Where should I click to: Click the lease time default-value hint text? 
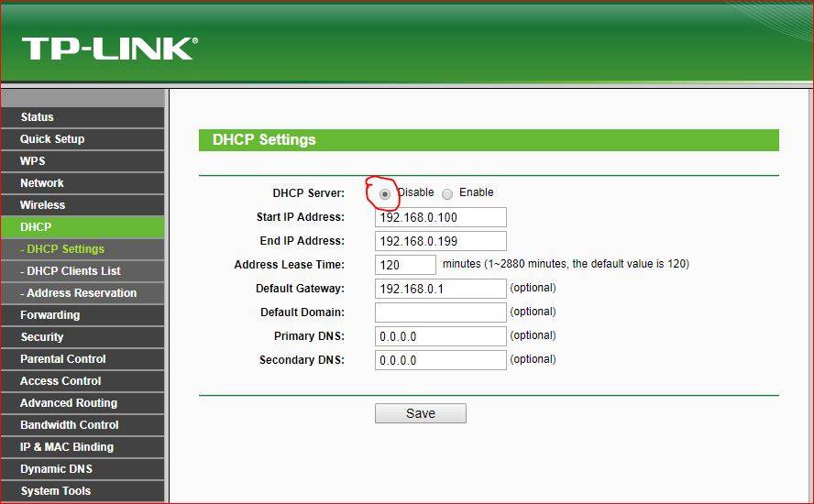click(x=566, y=264)
